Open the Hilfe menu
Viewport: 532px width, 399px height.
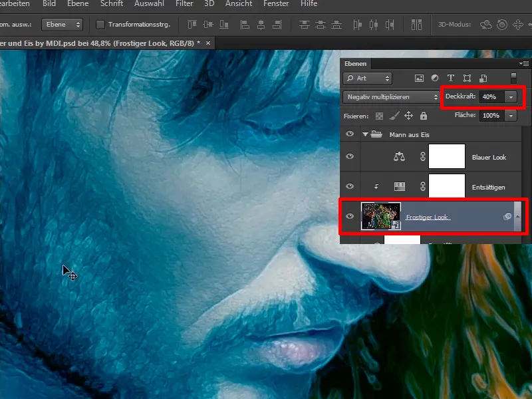(x=309, y=4)
